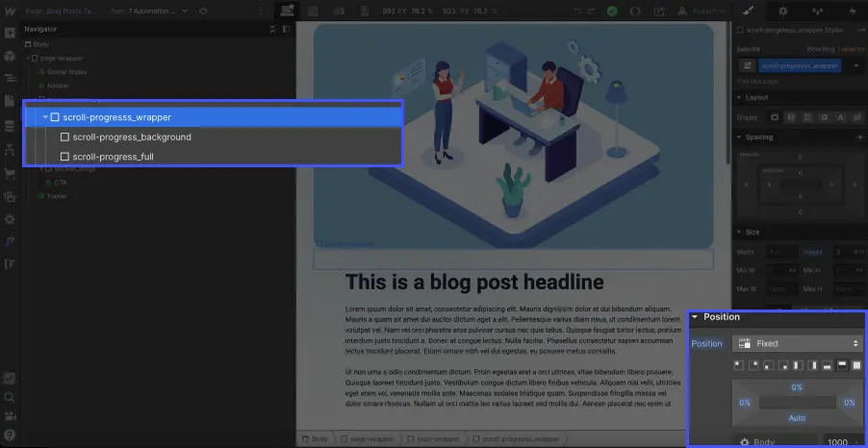This screenshot has height=448, width=868.
Task: Open the code export braces icon
Action: (x=635, y=12)
